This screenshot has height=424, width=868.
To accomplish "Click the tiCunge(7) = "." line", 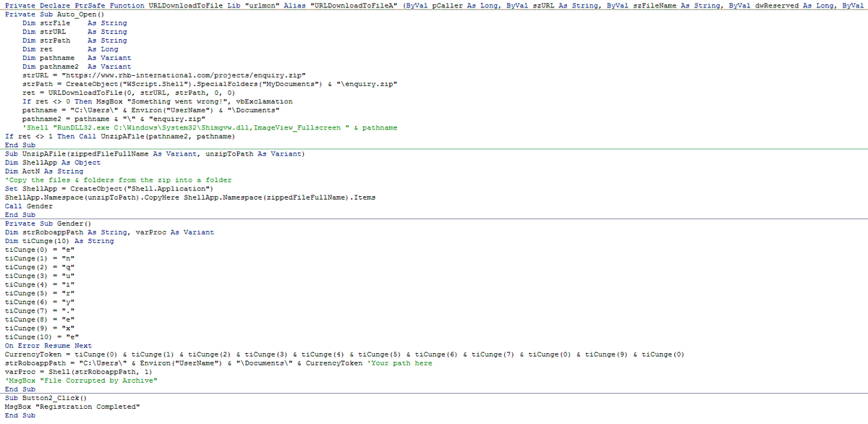I will pyautogui.click(x=39, y=310).
